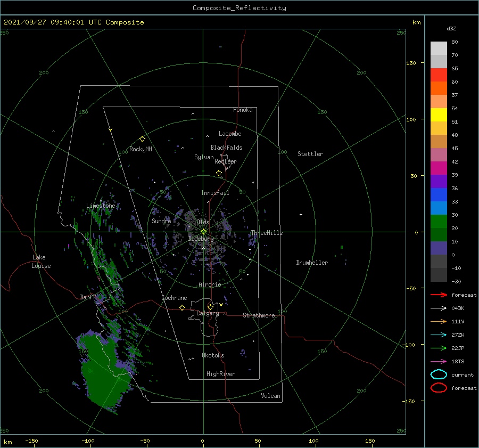Viewport: 479px width, 448px height.
Task: Click the RedDeer city label
Action: [226, 161]
